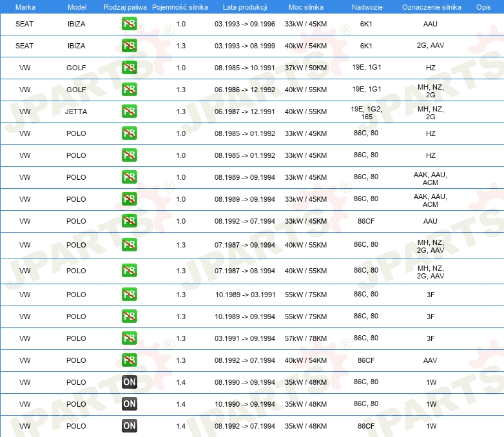Click the Oznaczenie silnika column header
Screen dimensions: 504x437
point(431,6)
